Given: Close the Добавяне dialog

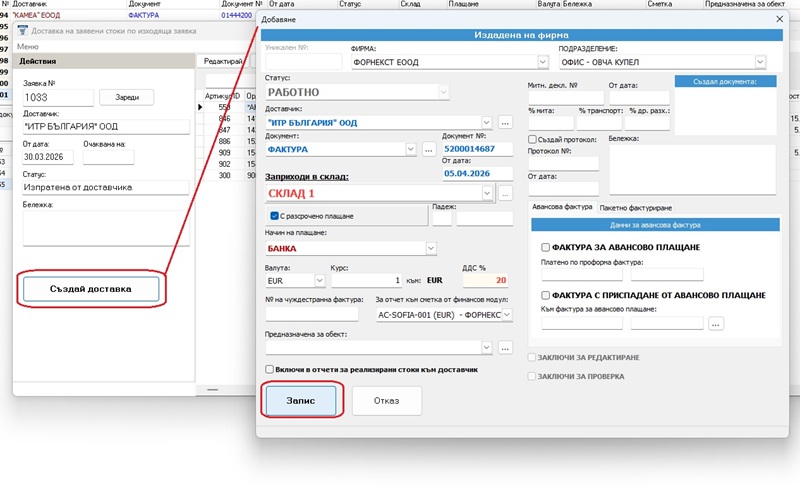Looking at the screenshot, I should pyautogui.click(x=779, y=19).
